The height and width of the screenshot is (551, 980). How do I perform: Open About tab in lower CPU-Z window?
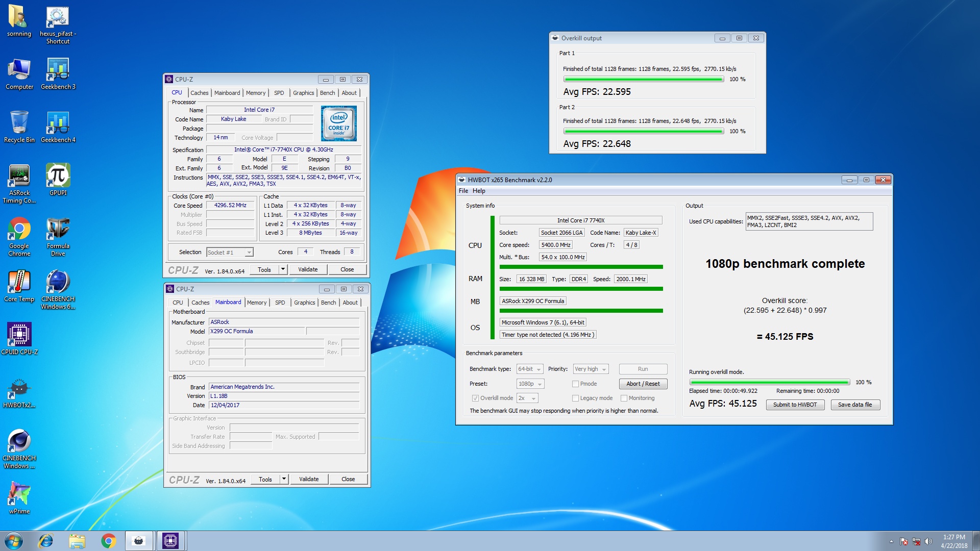coord(350,303)
